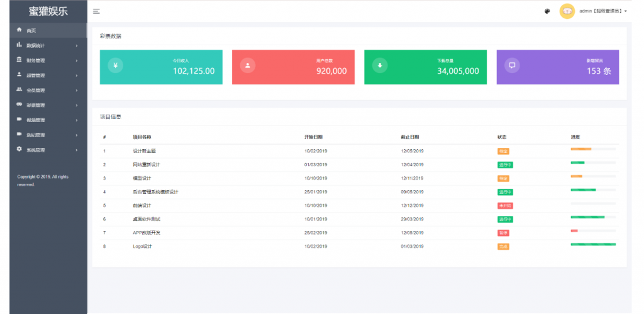Click the gear icon for 系统管理

pos(19,150)
